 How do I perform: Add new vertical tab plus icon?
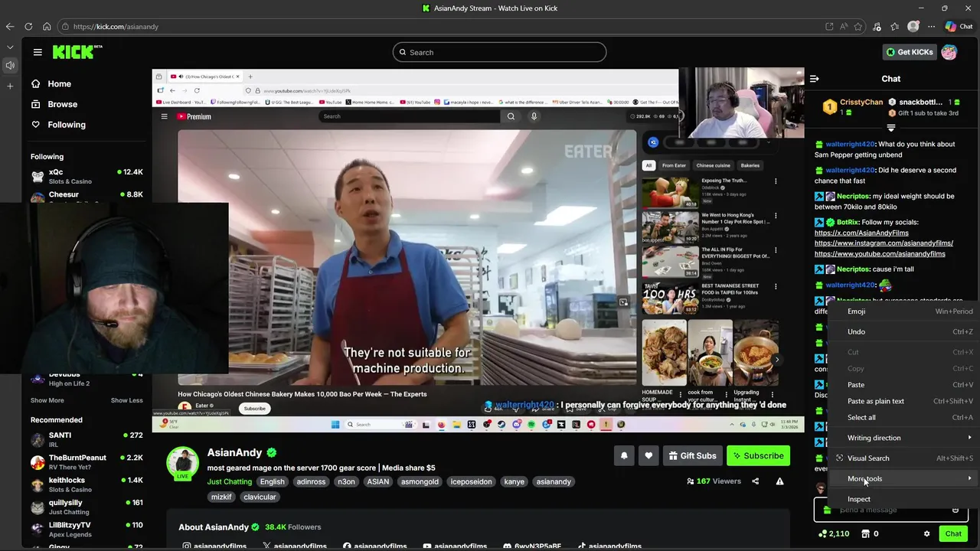point(10,86)
